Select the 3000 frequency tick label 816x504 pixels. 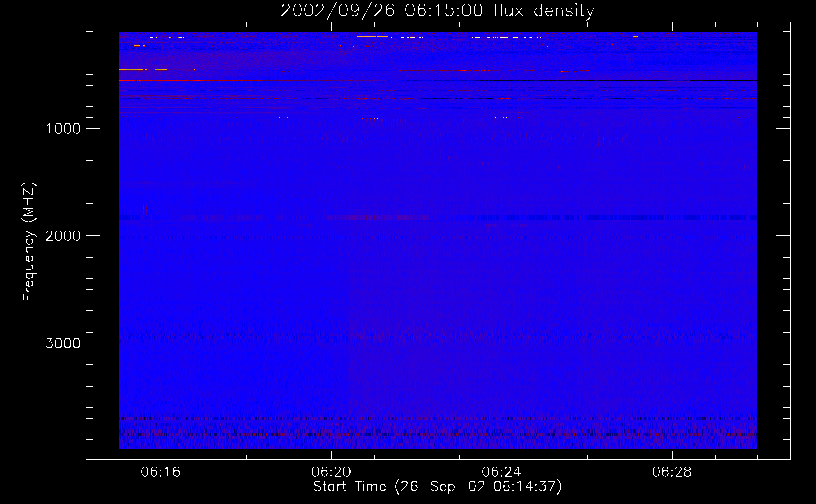[63, 343]
